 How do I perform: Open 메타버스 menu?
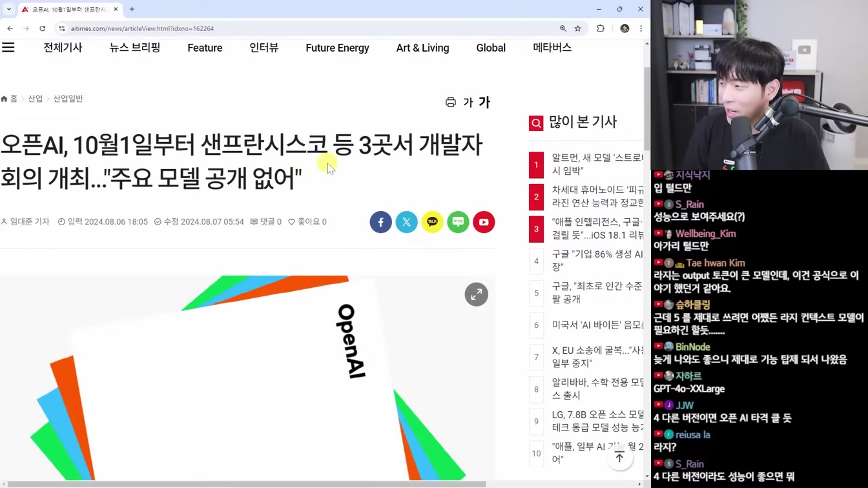tap(552, 48)
